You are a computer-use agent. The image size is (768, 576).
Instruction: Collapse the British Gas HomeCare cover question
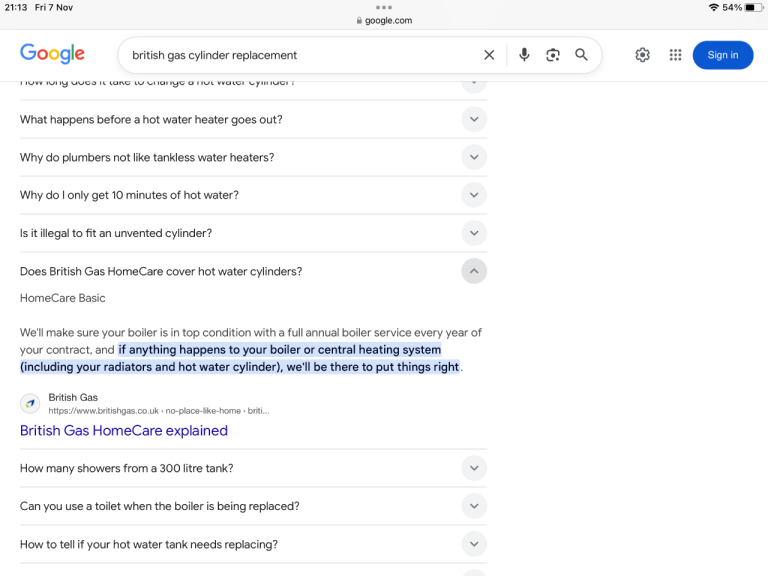point(474,272)
